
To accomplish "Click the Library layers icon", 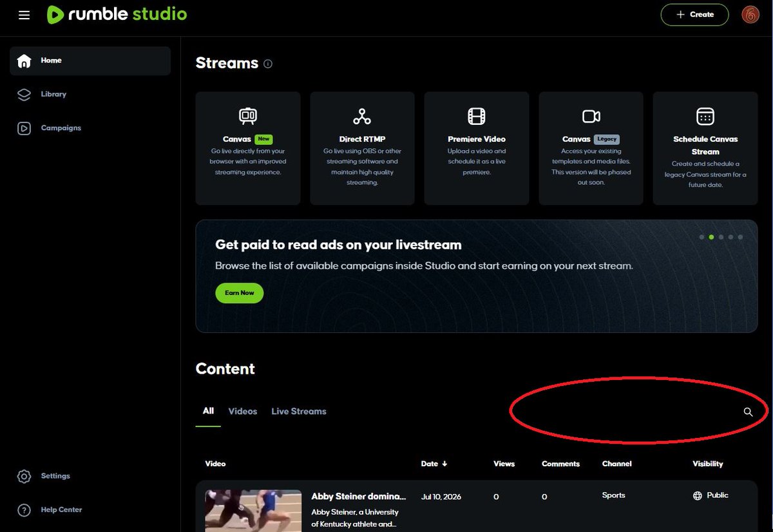I will coord(24,95).
